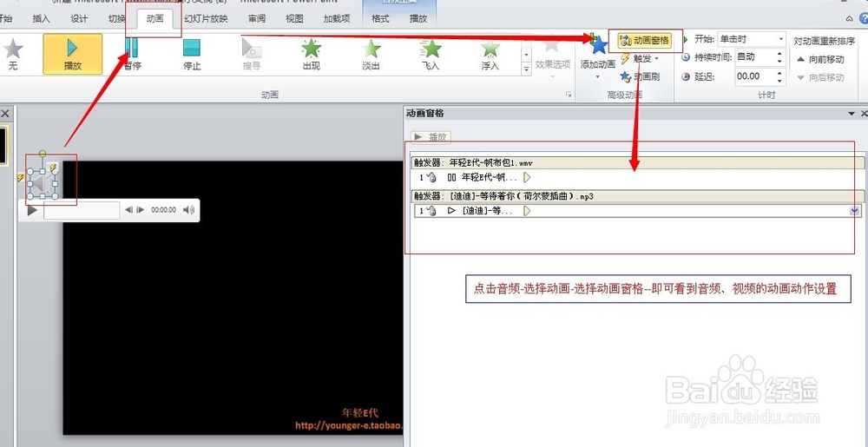The image size is (868, 447).
Task: Apply the 暂停 (Pause) media animation
Action: pos(132,54)
